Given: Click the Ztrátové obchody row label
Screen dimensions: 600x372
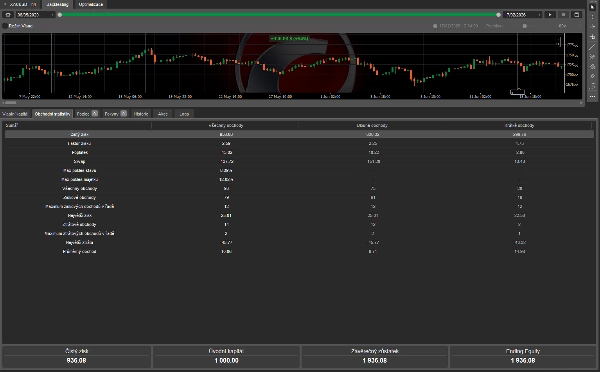Looking at the screenshot, I should click(79, 224).
